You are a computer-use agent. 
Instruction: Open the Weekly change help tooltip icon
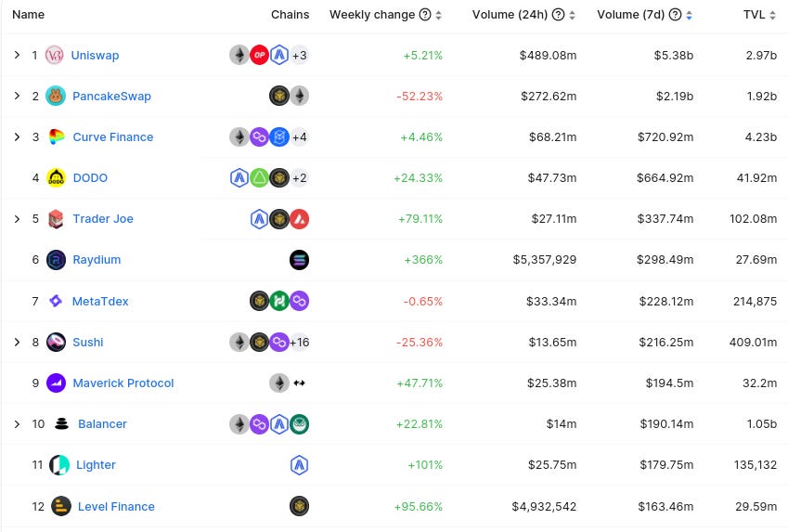425,15
